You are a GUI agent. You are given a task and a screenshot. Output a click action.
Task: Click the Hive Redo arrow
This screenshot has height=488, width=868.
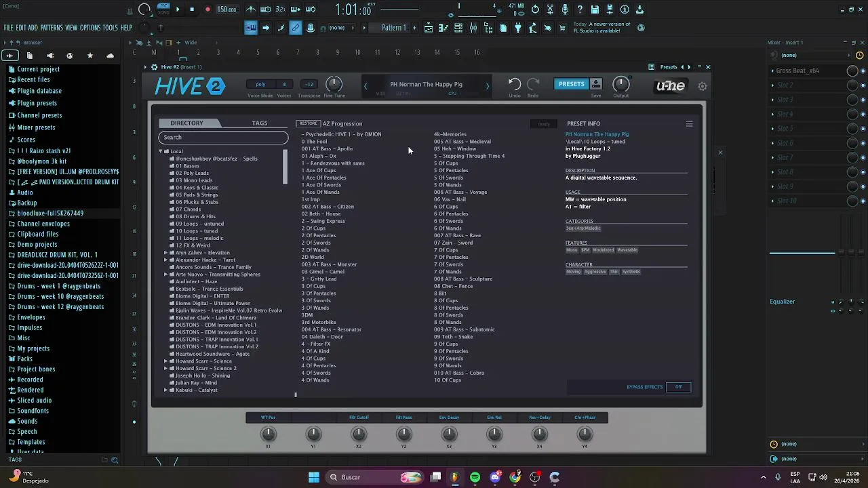533,84
